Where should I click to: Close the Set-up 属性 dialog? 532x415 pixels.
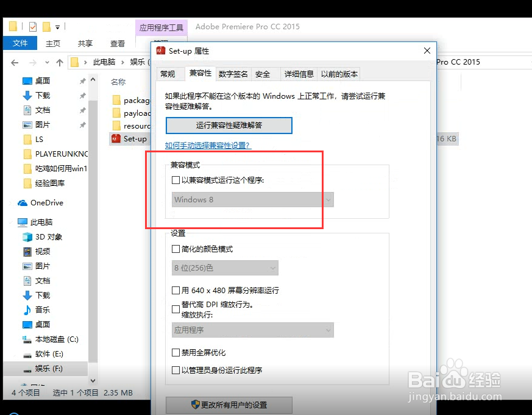(427, 51)
